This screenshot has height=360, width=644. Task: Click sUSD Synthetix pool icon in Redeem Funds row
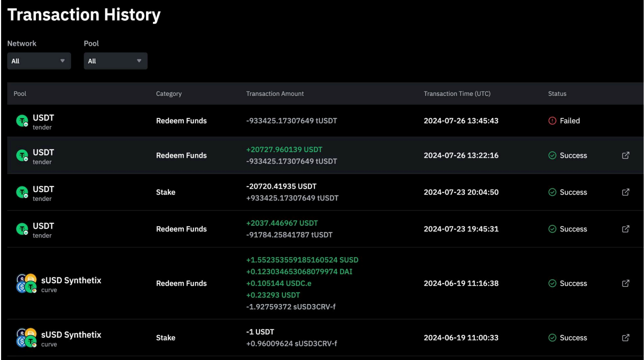click(26, 284)
